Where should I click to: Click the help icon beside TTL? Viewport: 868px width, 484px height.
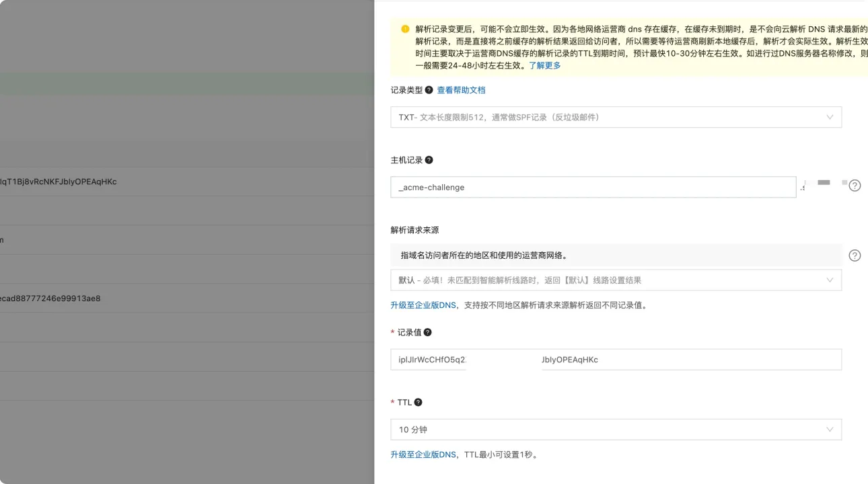pyautogui.click(x=418, y=402)
